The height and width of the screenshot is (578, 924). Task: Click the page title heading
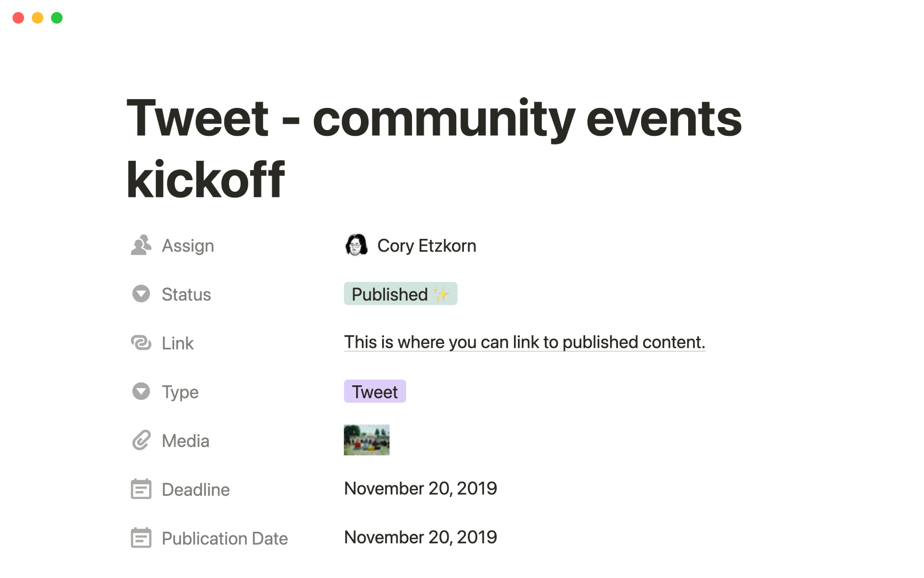tap(433, 148)
